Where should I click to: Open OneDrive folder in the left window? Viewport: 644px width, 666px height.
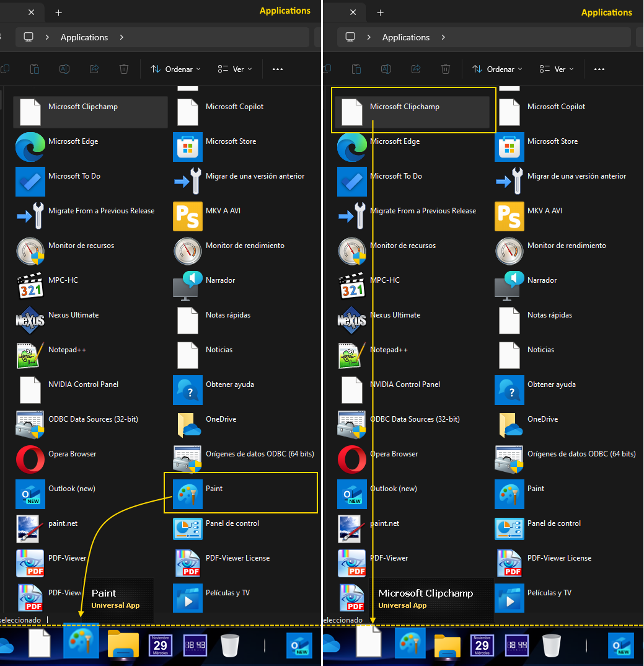[x=188, y=424]
